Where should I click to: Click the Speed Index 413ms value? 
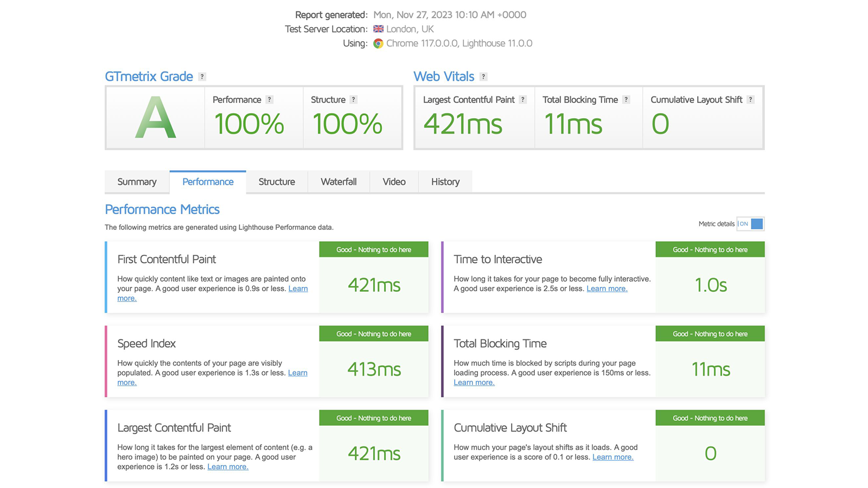[374, 369]
